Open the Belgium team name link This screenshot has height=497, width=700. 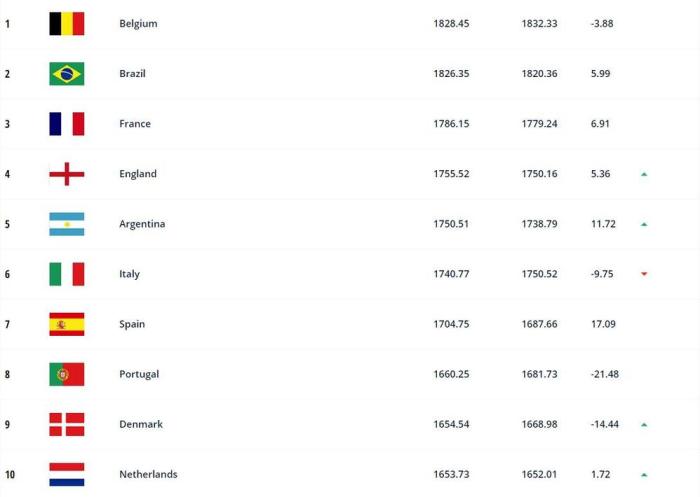137,24
